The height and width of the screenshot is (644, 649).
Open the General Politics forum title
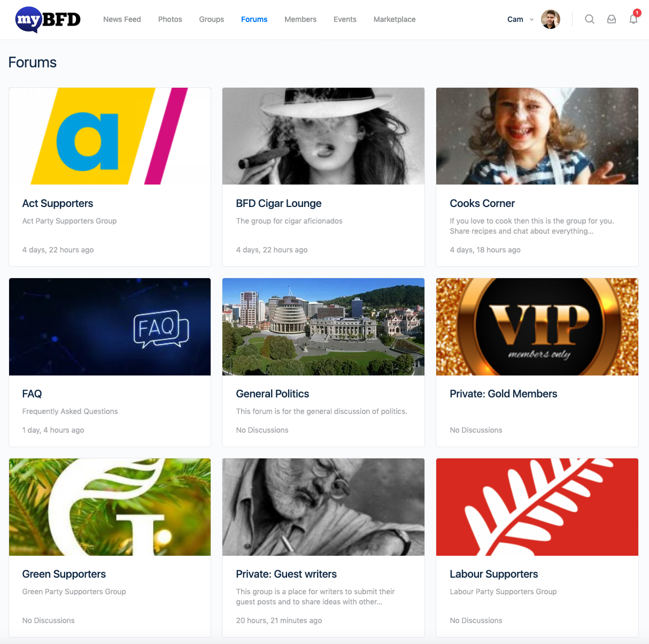pyautogui.click(x=273, y=394)
